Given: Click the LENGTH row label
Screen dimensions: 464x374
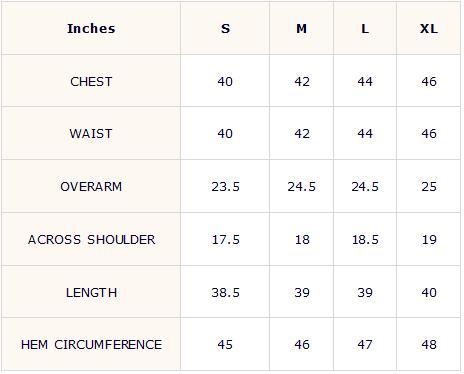Looking at the screenshot, I should tap(91, 293).
